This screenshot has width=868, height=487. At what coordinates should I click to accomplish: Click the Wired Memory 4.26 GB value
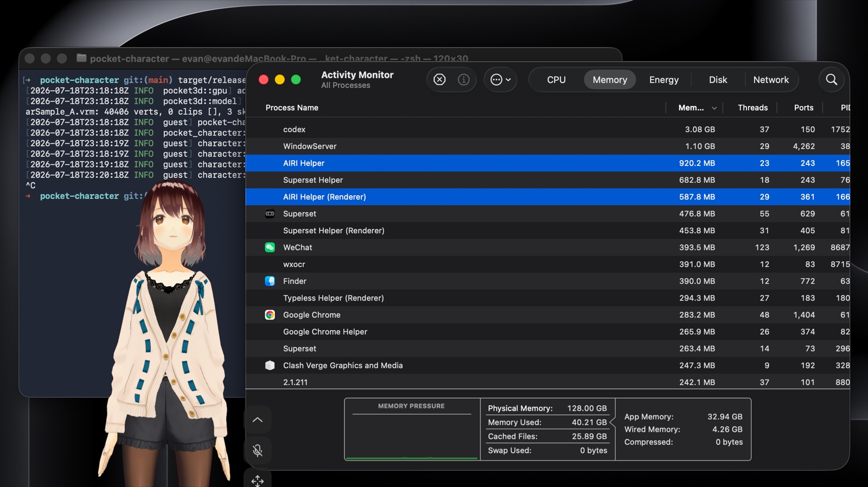(727, 430)
